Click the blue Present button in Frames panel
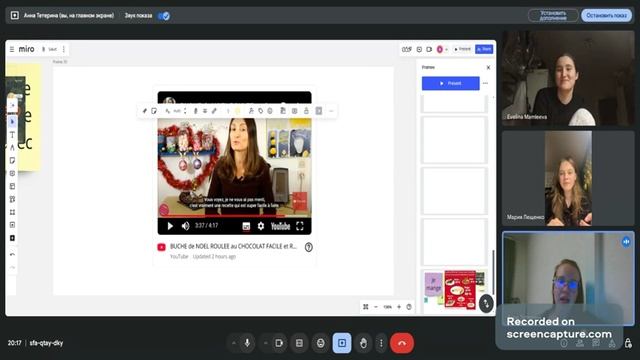 tap(451, 83)
